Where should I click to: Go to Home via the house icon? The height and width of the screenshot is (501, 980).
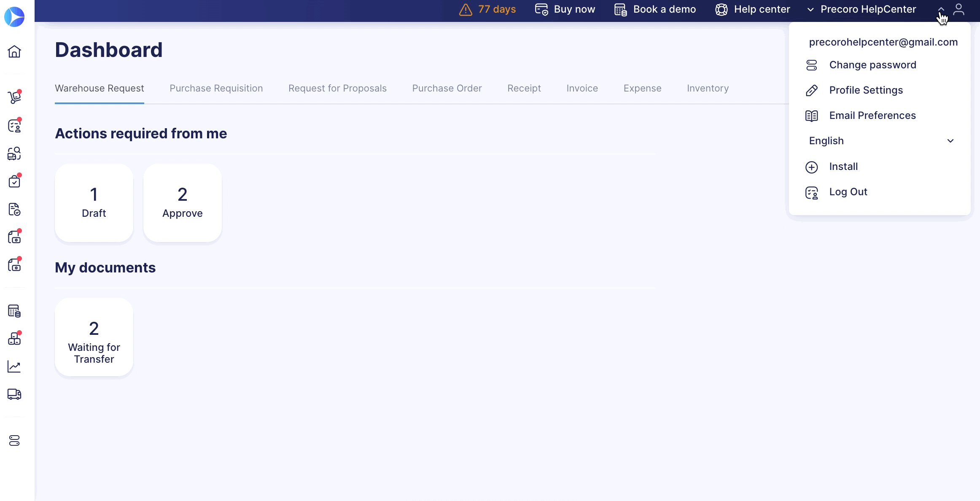[x=14, y=51]
